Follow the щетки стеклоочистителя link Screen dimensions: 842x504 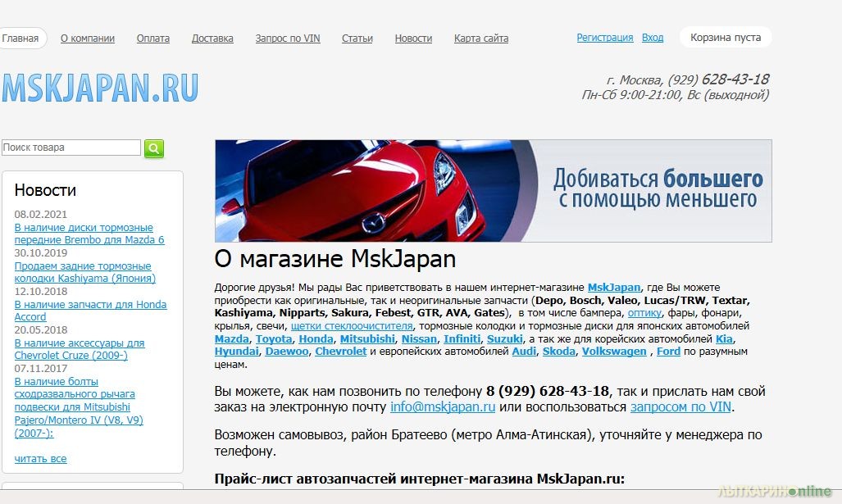[352, 326]
